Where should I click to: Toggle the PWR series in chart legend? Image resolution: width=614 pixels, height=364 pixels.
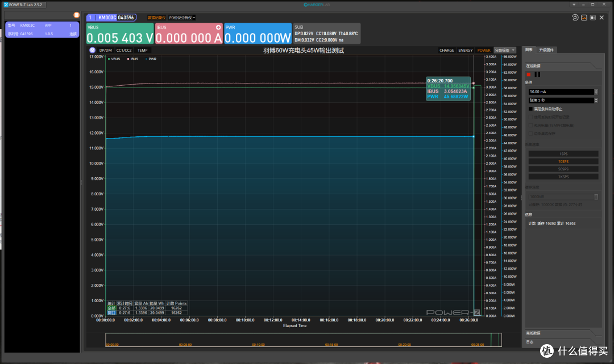point(151,59)
